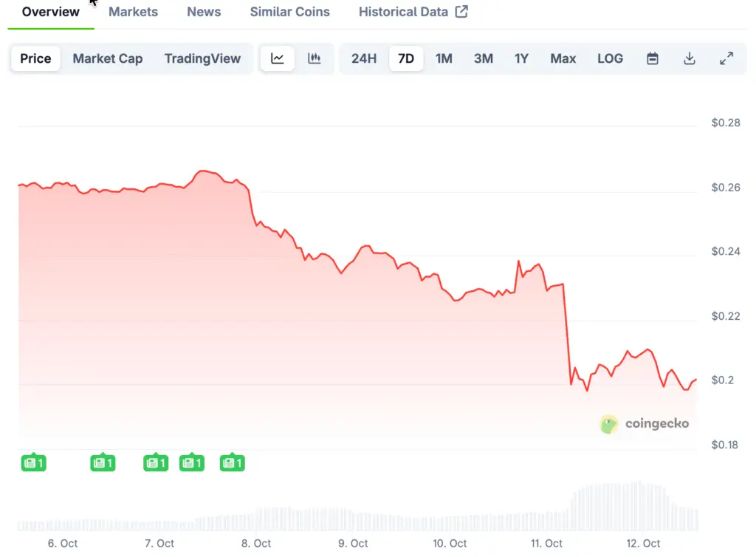The image size is (756, 557).
Task: Click news marker just before 8 Oct
Action: coord(233,463)
